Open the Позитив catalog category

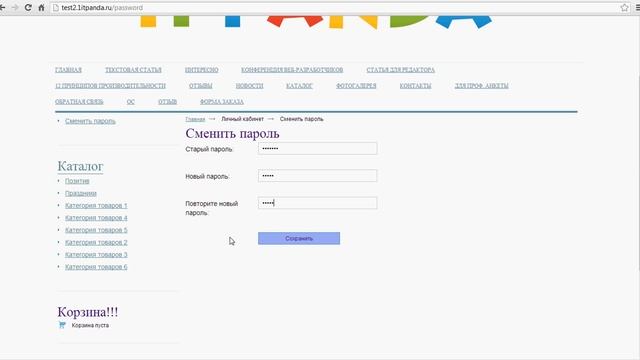(x=77, y=181)
